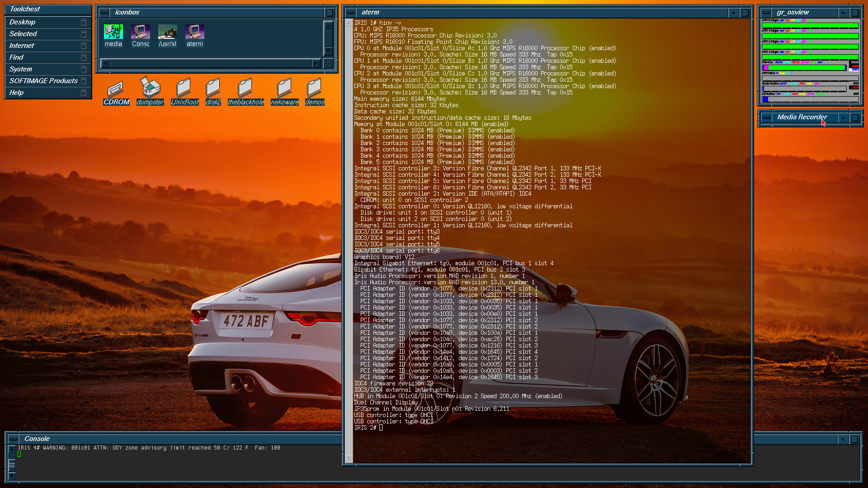Click the iconbox horizontal scrollbar right arrow
868x488 pixels.
point(316,64)
